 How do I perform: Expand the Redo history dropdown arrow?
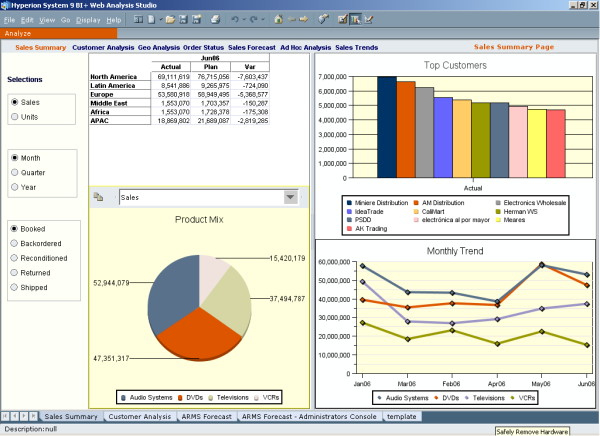click(x=262, y=20)
